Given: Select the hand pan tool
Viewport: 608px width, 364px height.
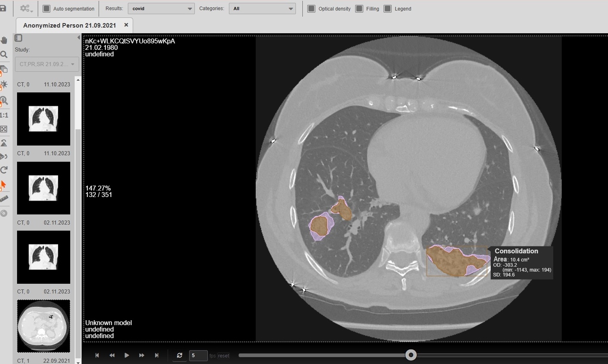Looking at the screenshot, I should pyautogui.click(x=4, y=40).
